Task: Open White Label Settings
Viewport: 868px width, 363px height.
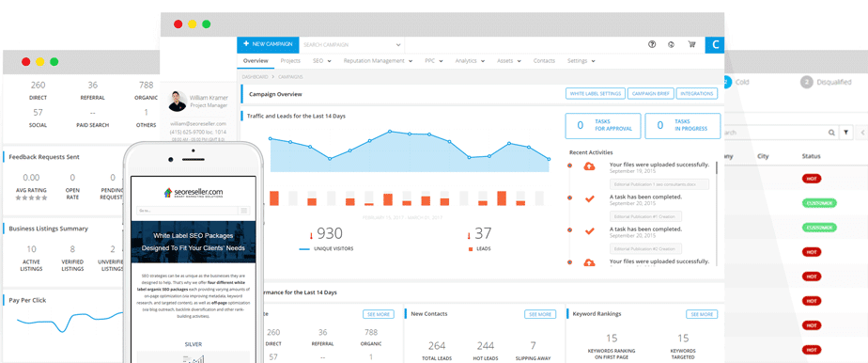Action: (595, 94)
